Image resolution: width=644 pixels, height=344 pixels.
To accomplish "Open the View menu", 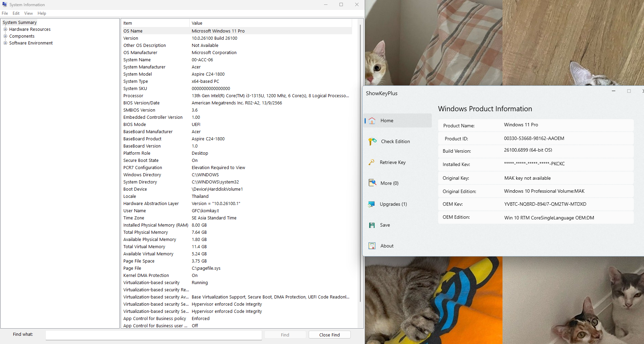I will (x=28, y=13).
